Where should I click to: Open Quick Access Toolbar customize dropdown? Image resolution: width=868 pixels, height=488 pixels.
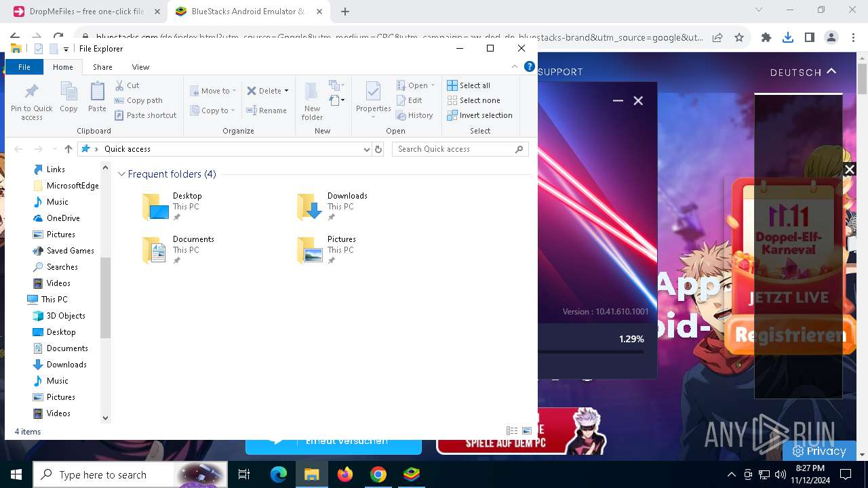[66, 49]
